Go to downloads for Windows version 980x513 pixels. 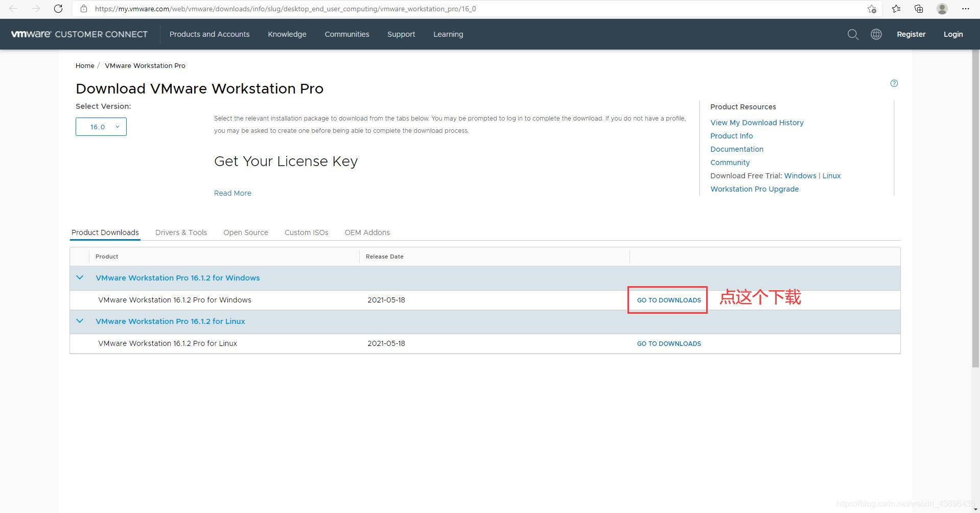[669, 300]
